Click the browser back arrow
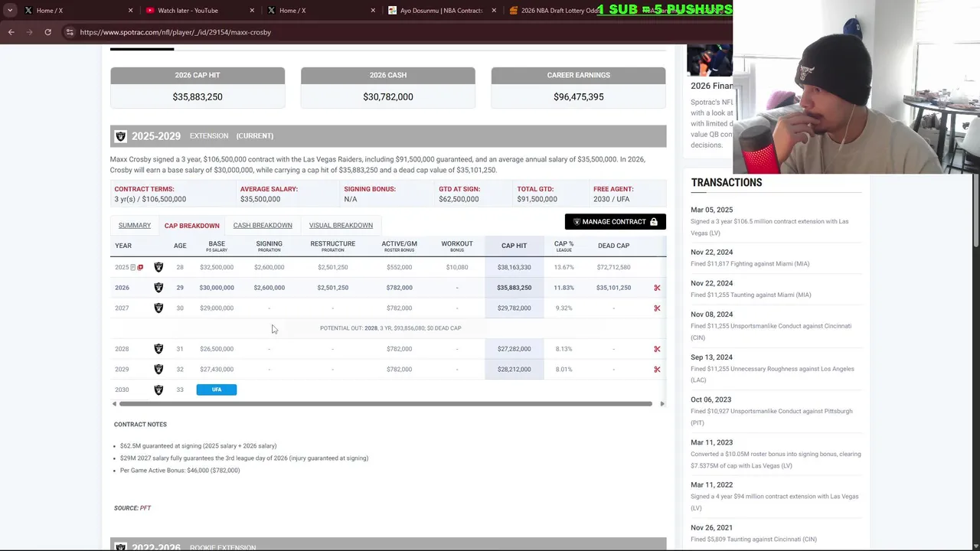This screenshot has width=980, height=551. [11, 32]
